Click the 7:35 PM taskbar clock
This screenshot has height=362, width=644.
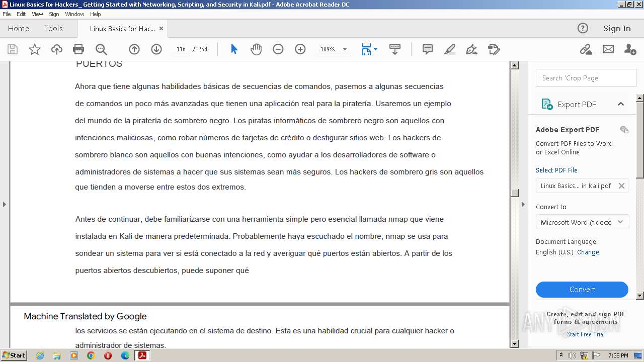point(618,355)
